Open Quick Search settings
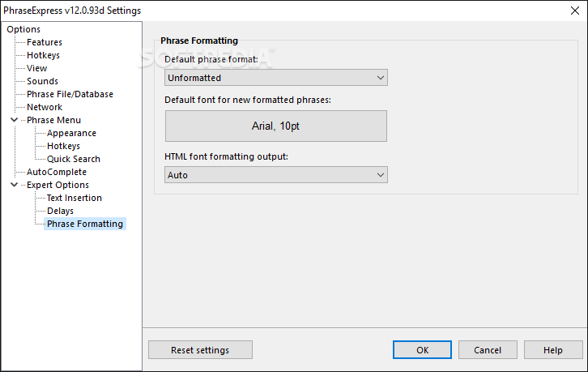The height and width of the screenshot is (372, 588). click(x=74, y=159)
